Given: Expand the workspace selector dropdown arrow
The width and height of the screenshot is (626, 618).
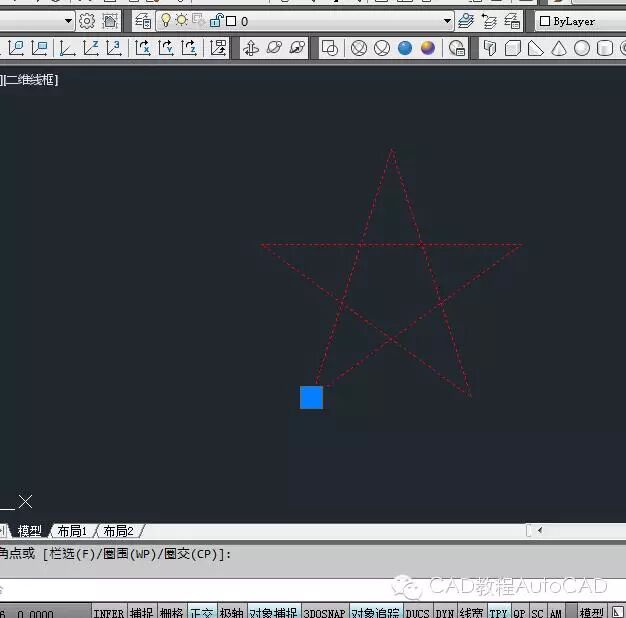Looking at the screenshot, I should point(68,21).
